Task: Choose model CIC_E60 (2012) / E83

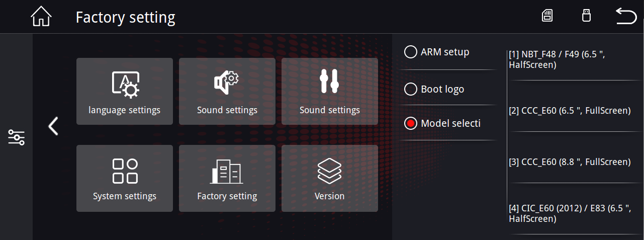Action: click(x=576, y=213)
